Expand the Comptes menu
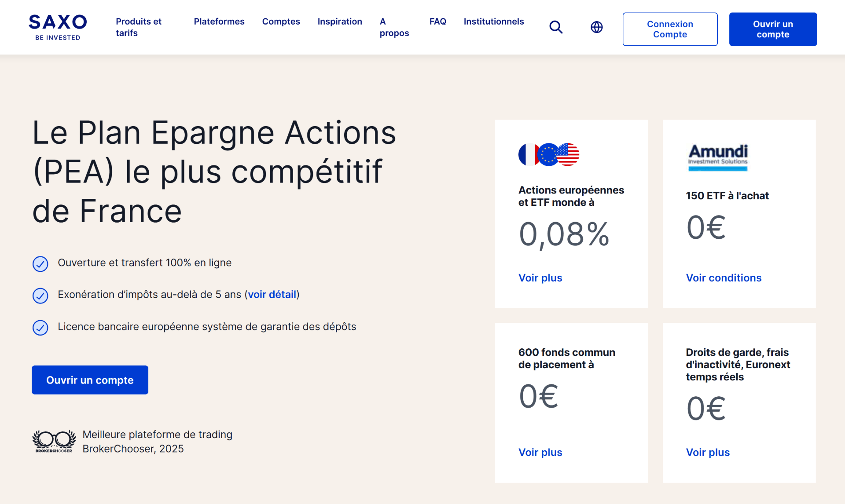 (x=281, y=22)
